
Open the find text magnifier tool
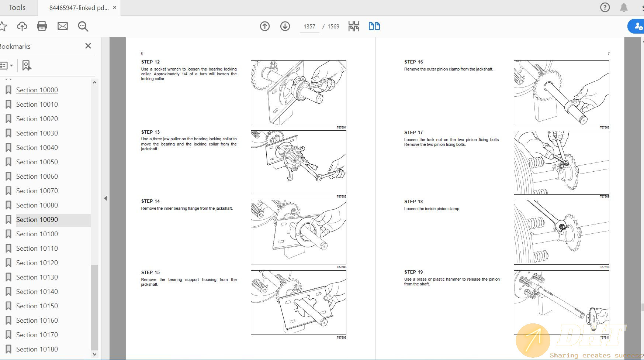(x=83, y=26)
